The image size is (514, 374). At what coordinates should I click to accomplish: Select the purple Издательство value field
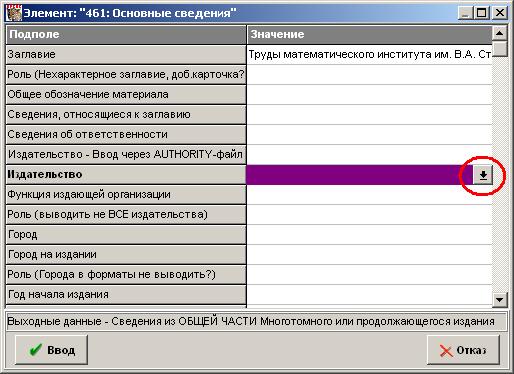360,174
